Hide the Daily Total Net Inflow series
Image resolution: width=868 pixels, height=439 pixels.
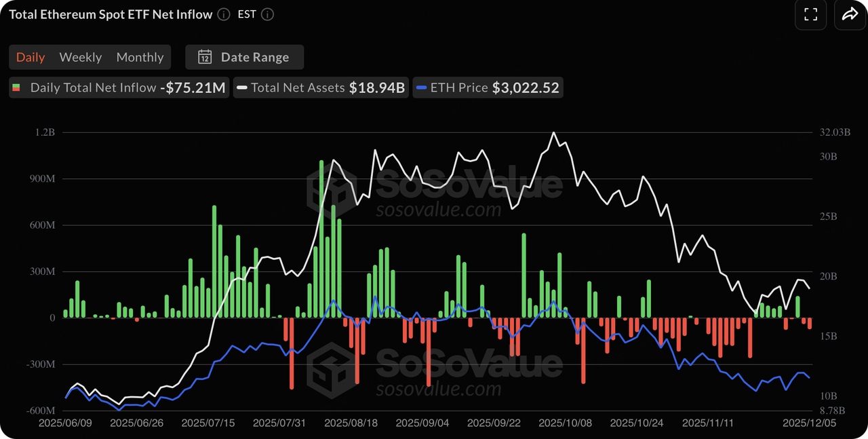(x=93, y=88)
